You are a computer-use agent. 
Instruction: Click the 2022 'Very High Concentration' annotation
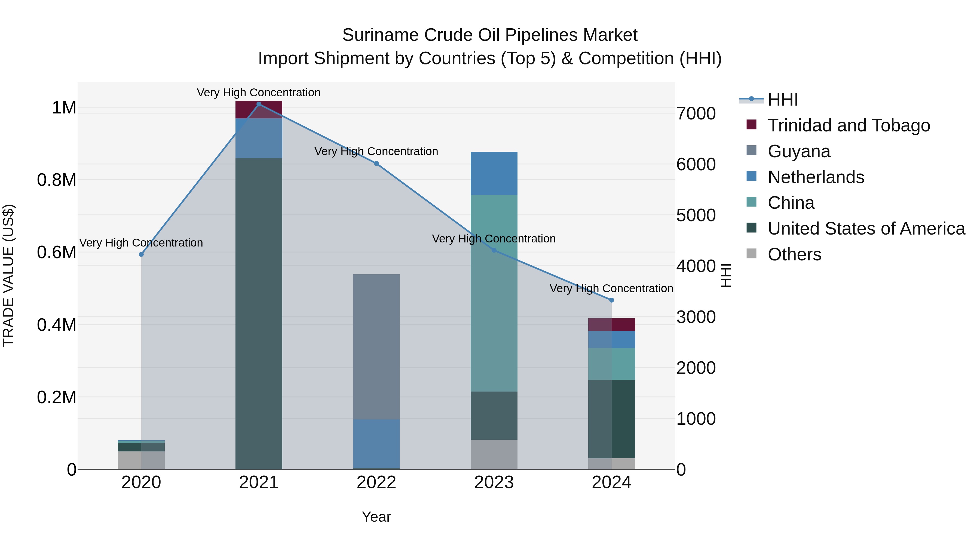coord(376,151)
